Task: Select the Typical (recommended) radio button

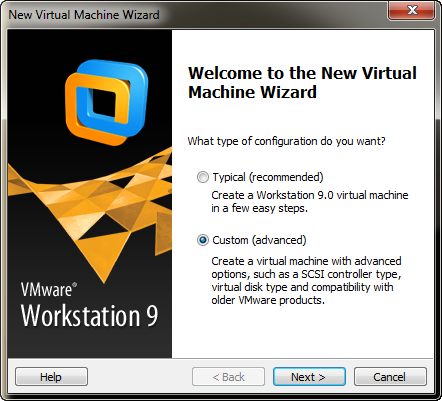Action: coord(203,177)
